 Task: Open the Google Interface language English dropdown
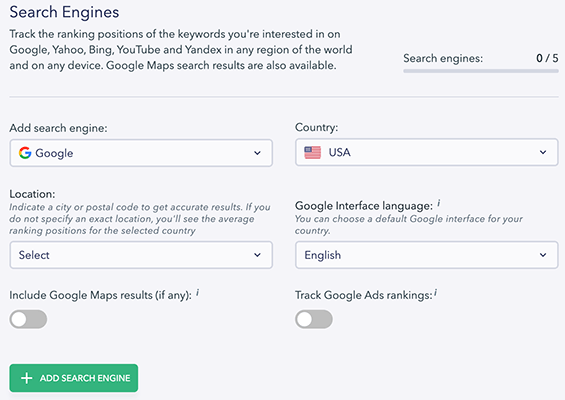427,255
